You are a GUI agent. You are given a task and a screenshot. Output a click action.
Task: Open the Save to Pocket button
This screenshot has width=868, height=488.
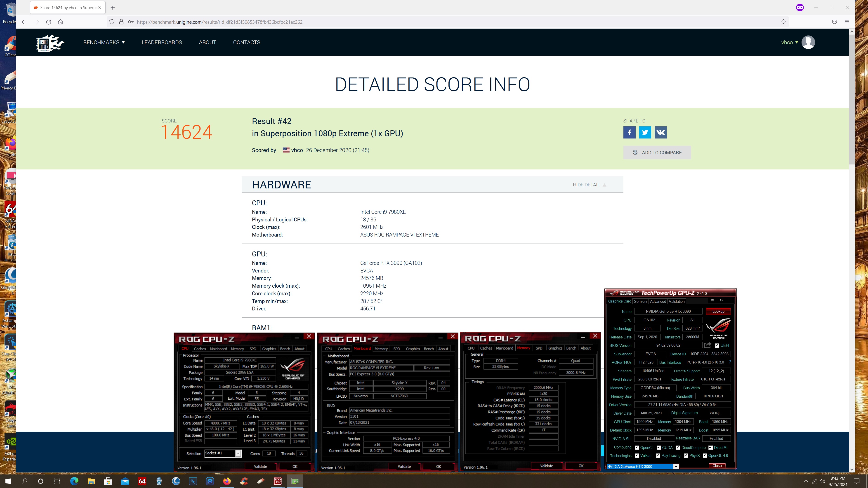point(834,22)
